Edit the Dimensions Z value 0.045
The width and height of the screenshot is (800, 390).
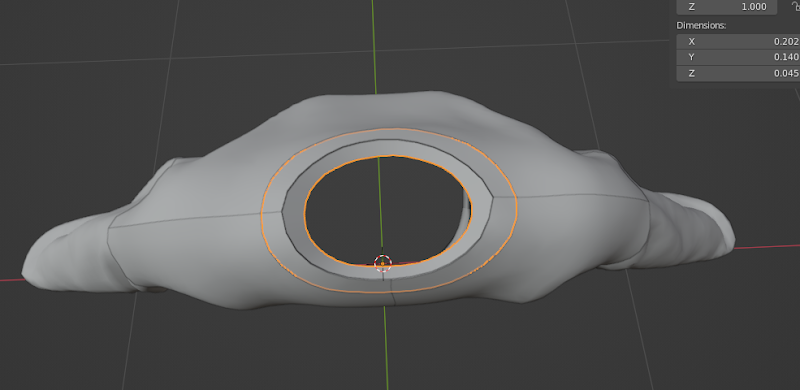click(738, 73)
